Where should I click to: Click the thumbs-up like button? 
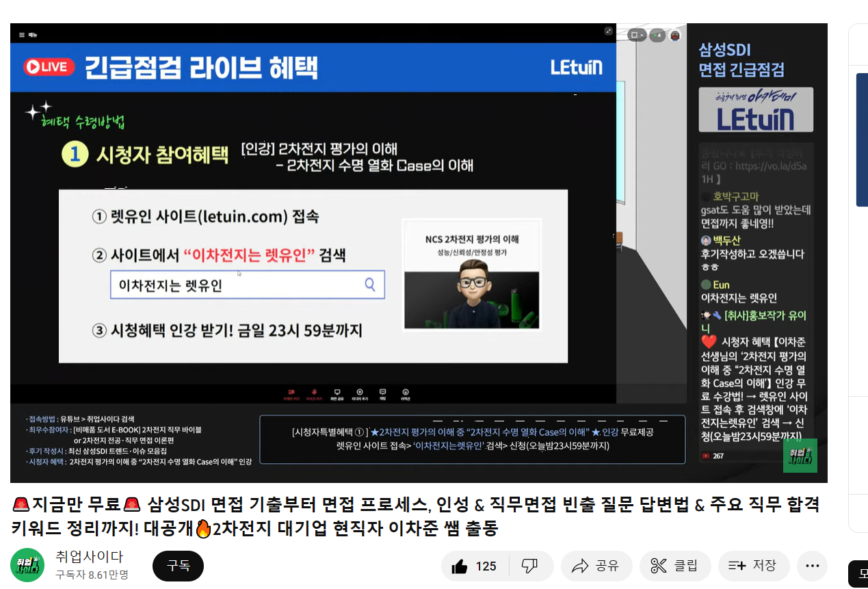point(475,566)
